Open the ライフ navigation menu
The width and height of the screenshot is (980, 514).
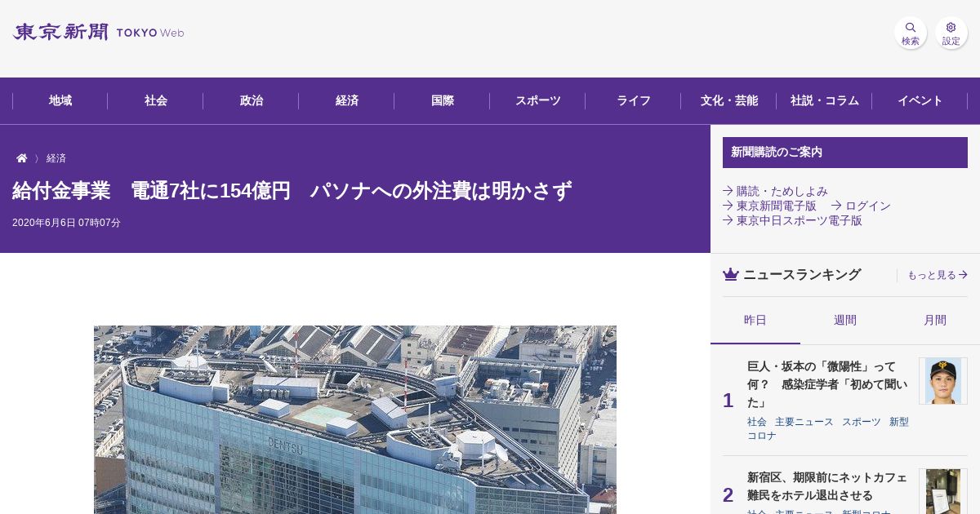634,101
